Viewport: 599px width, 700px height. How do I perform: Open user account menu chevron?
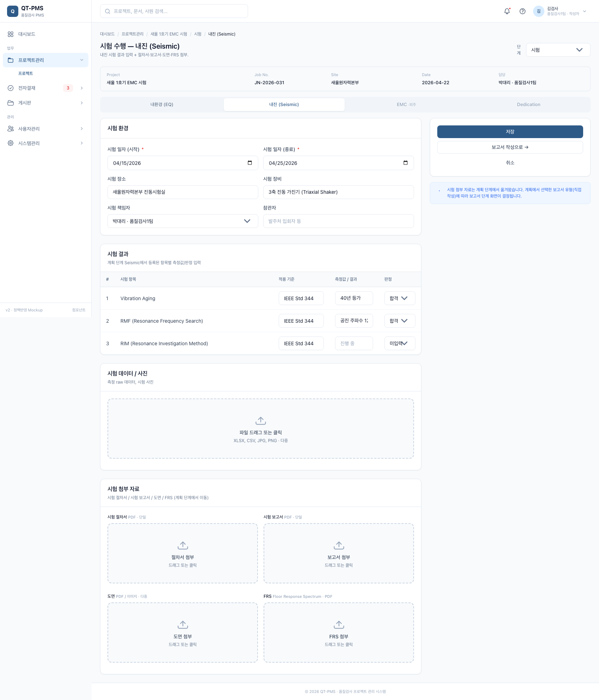(x=585, y=11)
